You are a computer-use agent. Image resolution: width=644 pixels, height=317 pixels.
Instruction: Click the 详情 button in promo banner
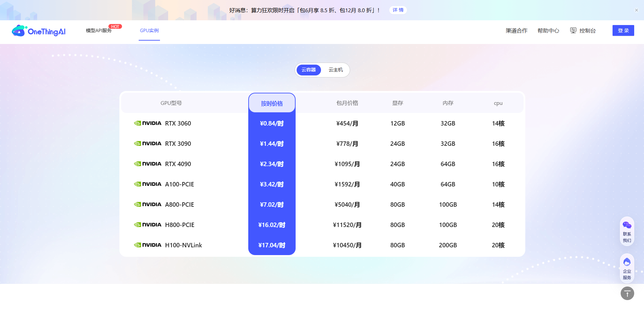(398, 10)
